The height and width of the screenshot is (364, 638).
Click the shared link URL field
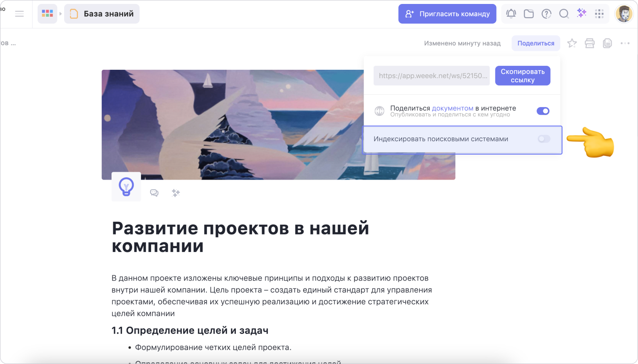pos(432,76)
